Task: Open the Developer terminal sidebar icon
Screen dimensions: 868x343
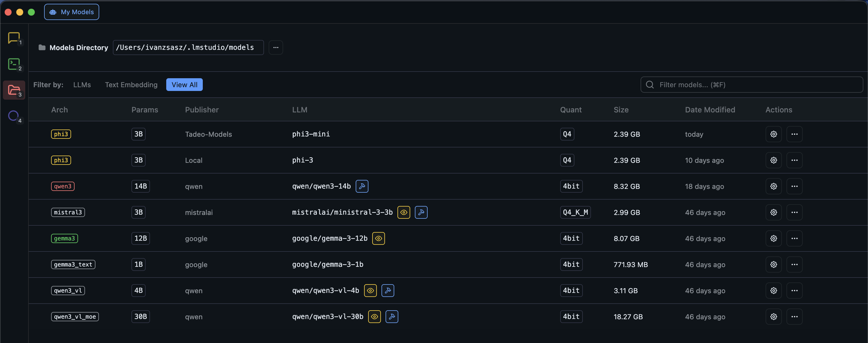Action: tap(14, 64)
